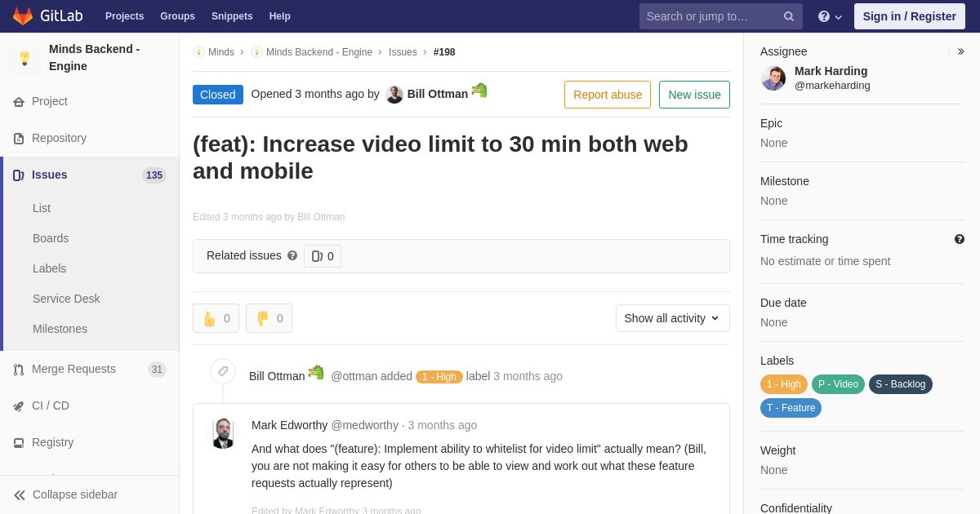Open the Groups menu
This screenshot has height=514, width=980.
177,16
